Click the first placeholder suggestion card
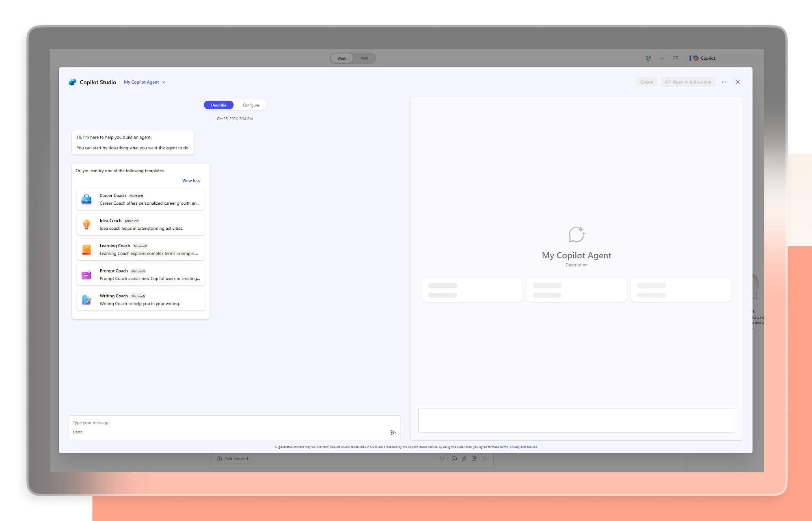 tap(472, 290)
